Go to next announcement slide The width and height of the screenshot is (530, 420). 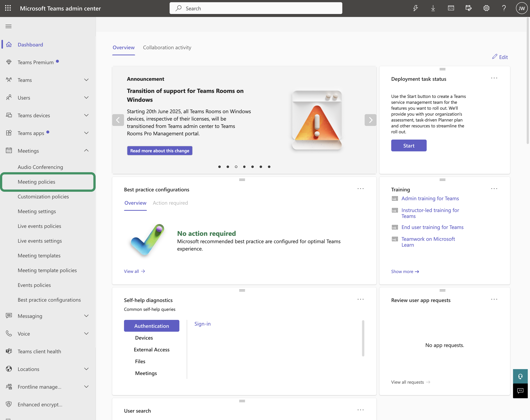(x=370, y=120)
